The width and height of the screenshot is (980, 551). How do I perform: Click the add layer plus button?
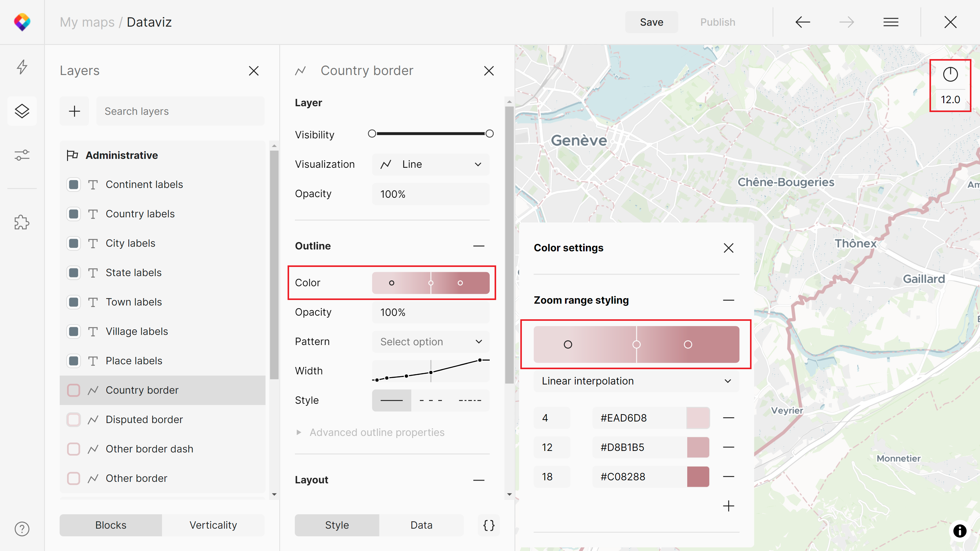[74, 111]
